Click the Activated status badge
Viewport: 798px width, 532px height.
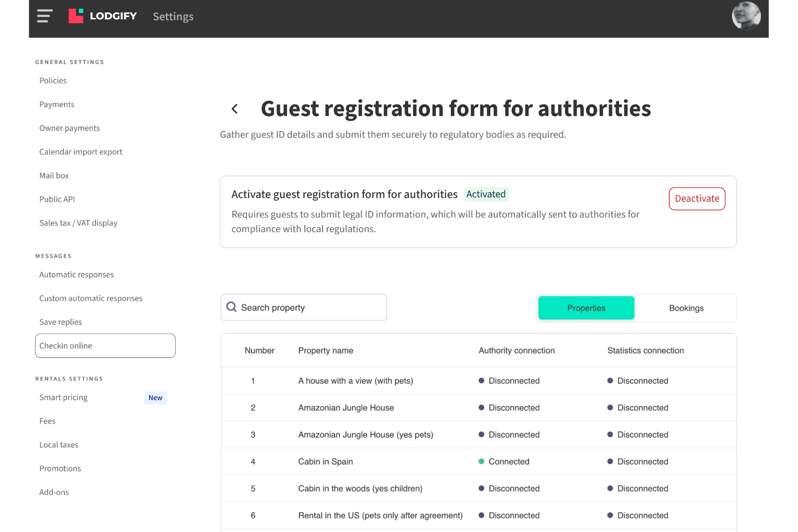click(x=486, y=194)
